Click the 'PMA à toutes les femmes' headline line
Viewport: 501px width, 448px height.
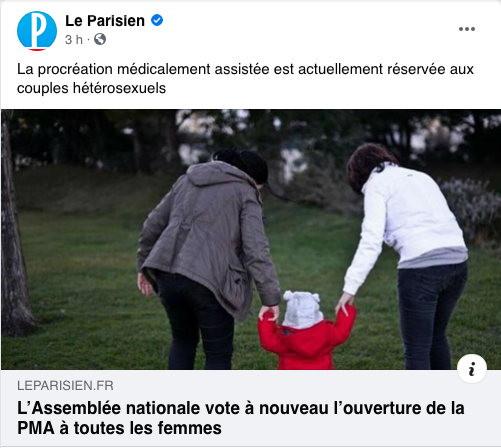click(x=119, y=428)
